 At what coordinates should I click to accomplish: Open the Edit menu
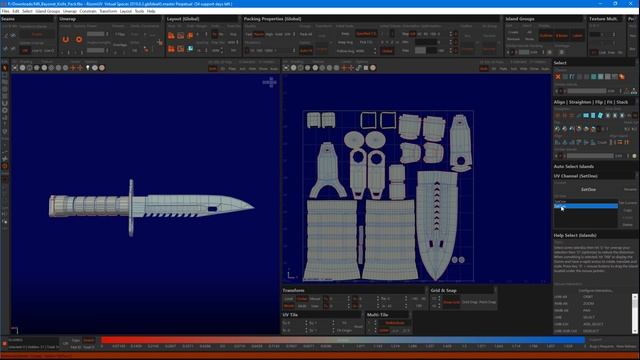click(x=16, y=11)
